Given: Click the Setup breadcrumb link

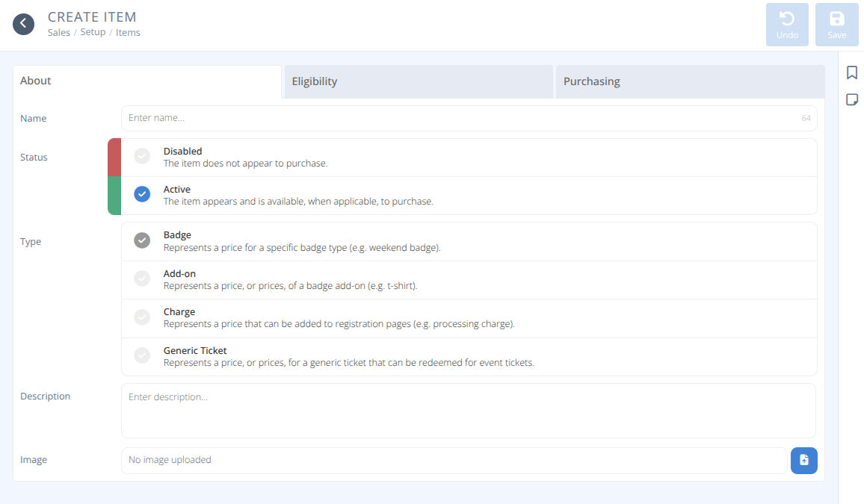Looking at the screenshot, I should (x=93, y=32).
